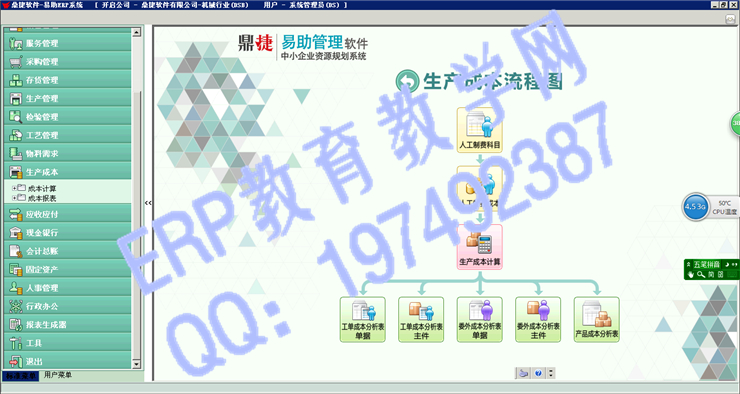This screenshot has width=740, height=394.
Task: Collapse the sidebar with the << handle
Action: coord(148,203)
